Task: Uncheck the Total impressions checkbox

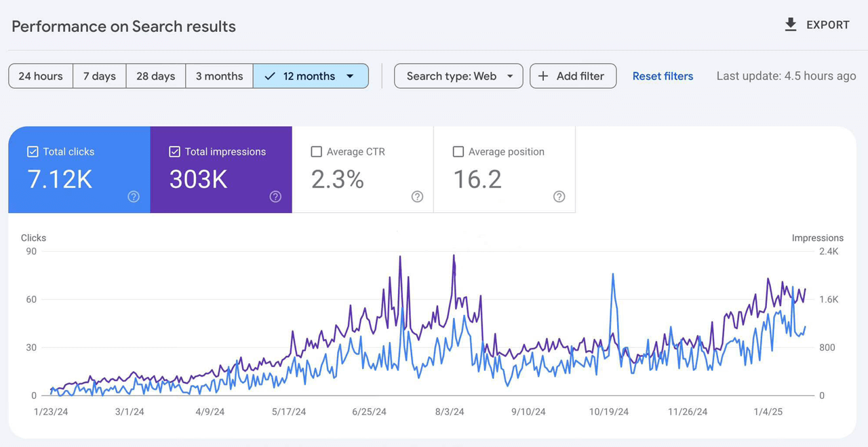Action: (174, 152)
